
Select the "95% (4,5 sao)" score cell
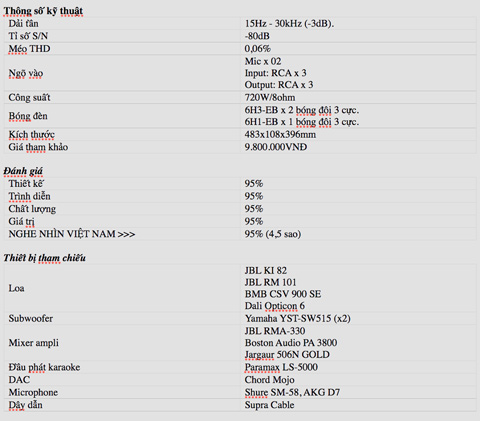pyautogui.click(x=359, y=234)
